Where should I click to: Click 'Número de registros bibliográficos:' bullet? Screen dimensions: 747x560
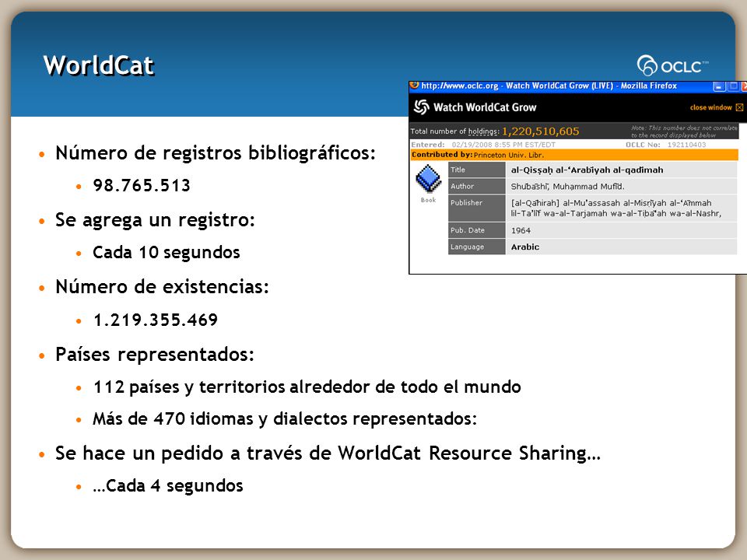[216, 153]
